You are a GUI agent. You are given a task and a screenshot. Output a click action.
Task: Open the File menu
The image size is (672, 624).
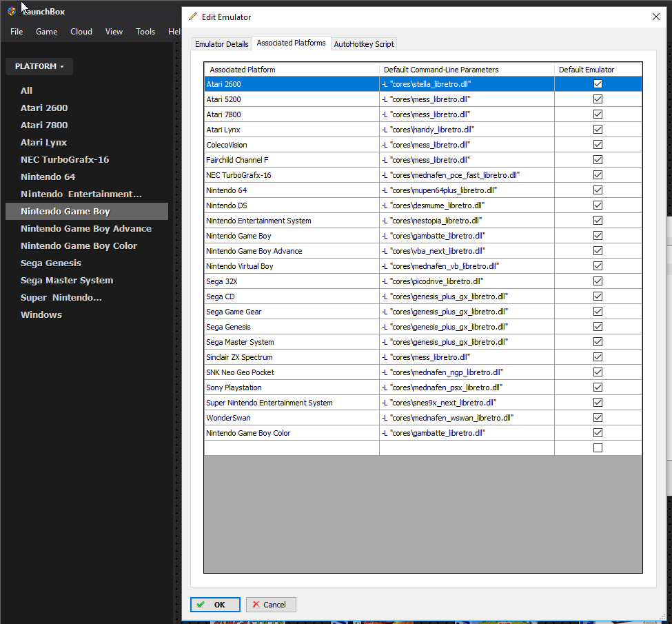[x=17, y=32]
